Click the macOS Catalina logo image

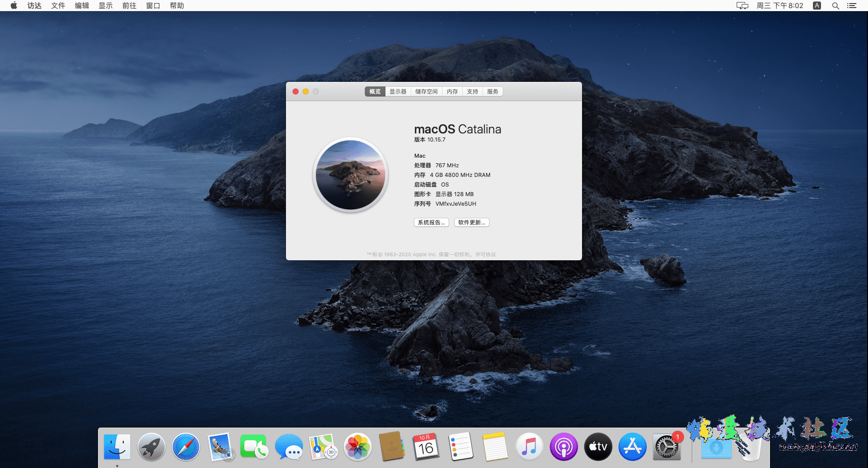coord(351,175)
